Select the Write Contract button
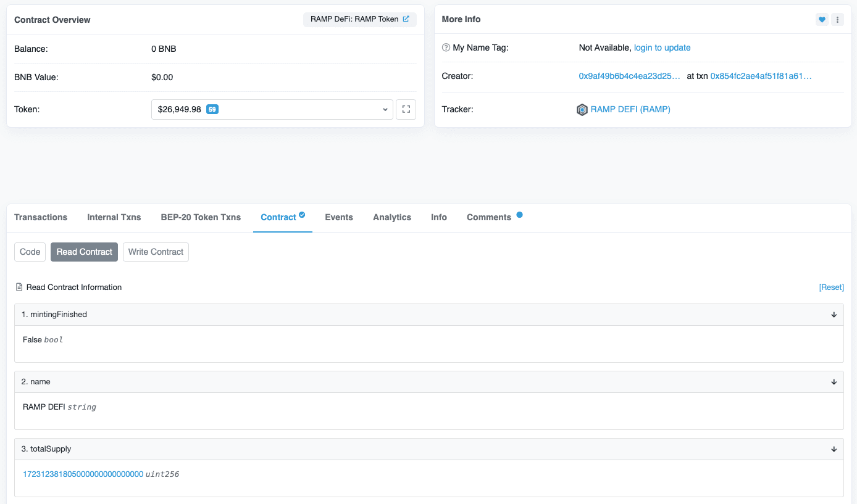The width and height of the screenshot is (857, 504). coord(156,252)
